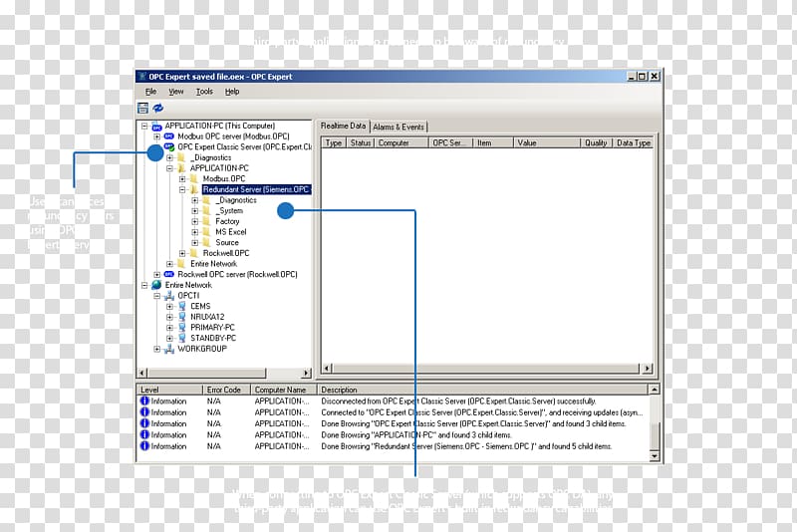Expand the PRIMARY-PC computer node
The width and height of the screenshot is (797, 532).
[x=169, y=328]
